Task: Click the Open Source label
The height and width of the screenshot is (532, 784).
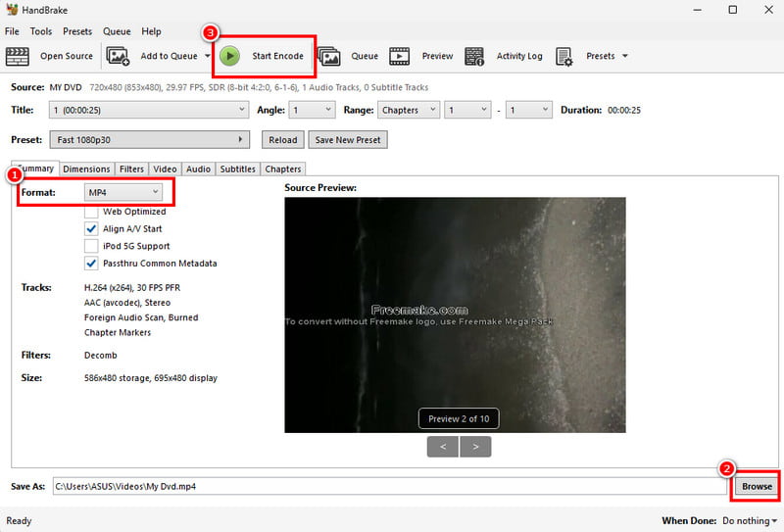Action: [x=67, y=56]
